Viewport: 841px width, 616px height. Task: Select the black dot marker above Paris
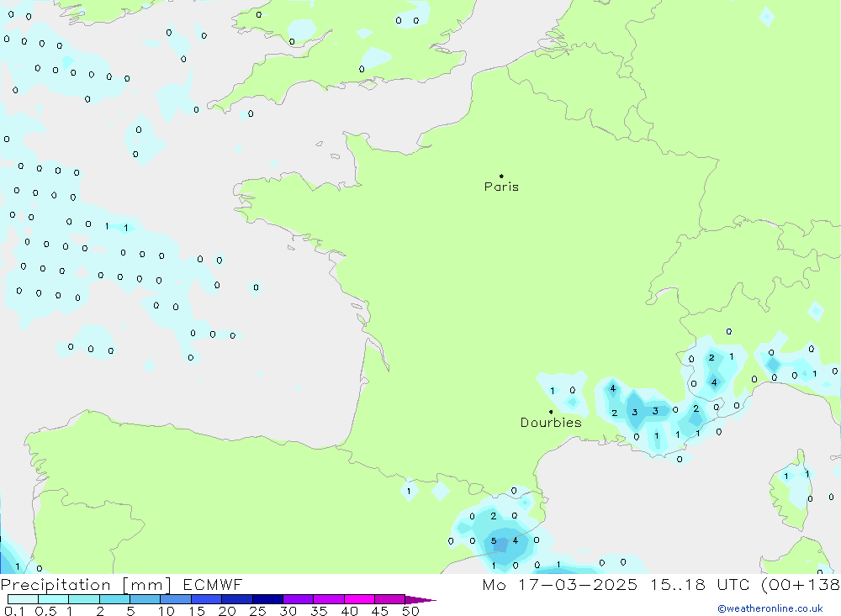[501, 176]
